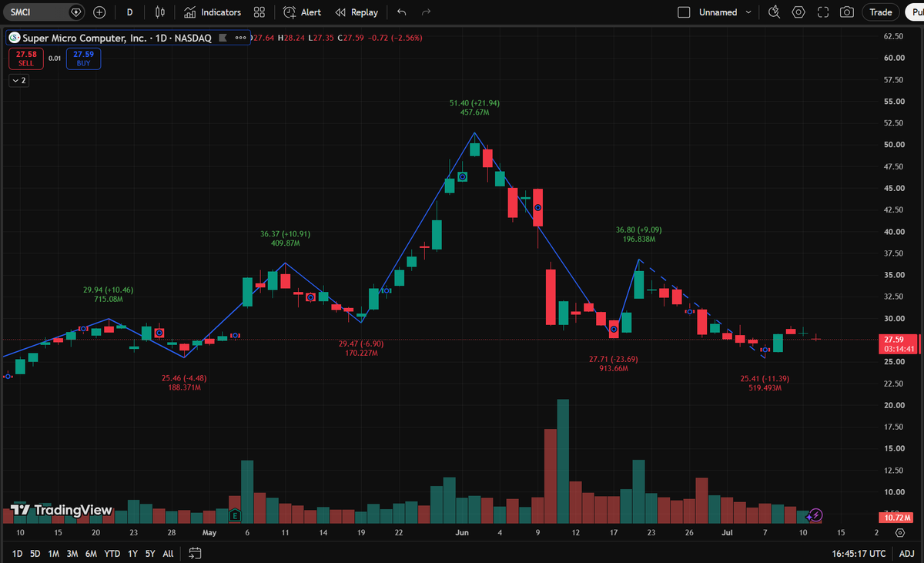Screen dimensions: 924x563
Task: Click the 36.80 (+9.09) pivot label
Action: (638, 229)
